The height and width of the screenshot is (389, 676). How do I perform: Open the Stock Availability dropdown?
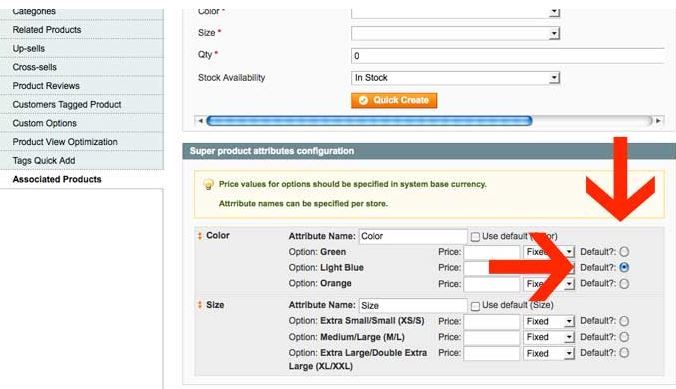456,78
